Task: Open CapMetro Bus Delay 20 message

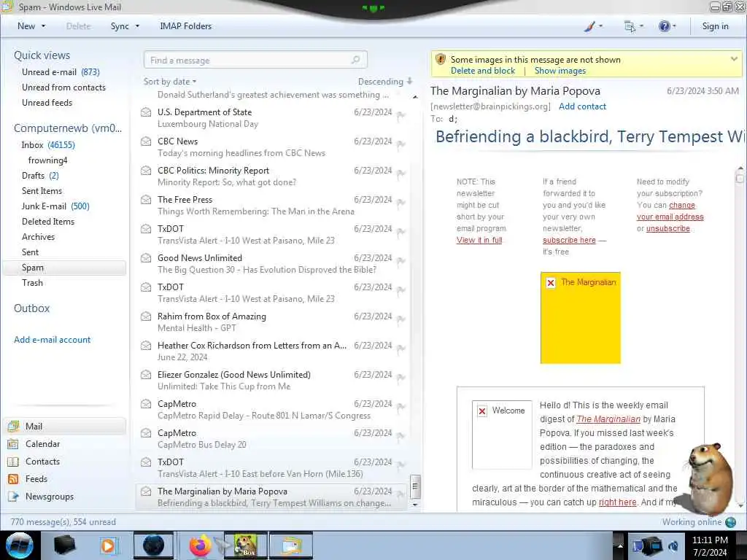Action: pyautogui.click(x=271, y=438)
